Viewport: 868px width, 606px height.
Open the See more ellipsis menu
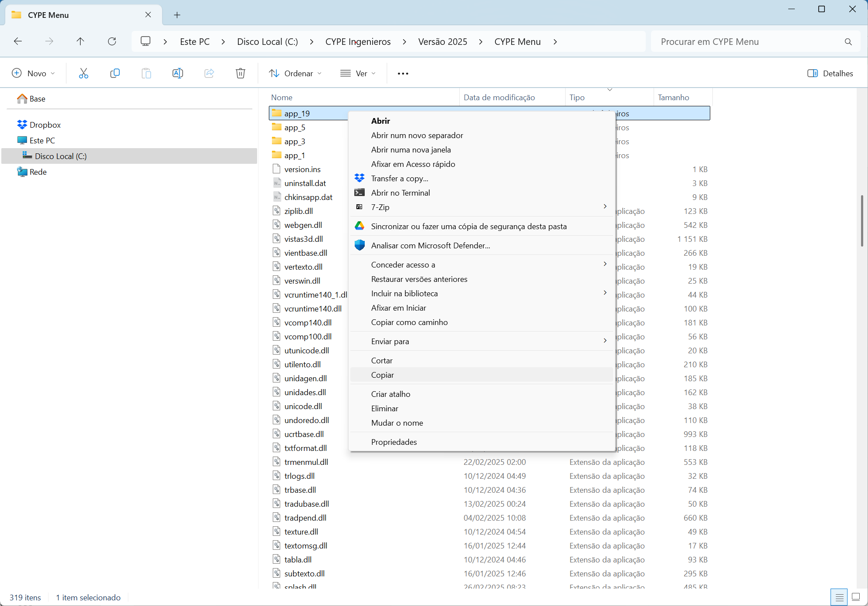point(403,73)
